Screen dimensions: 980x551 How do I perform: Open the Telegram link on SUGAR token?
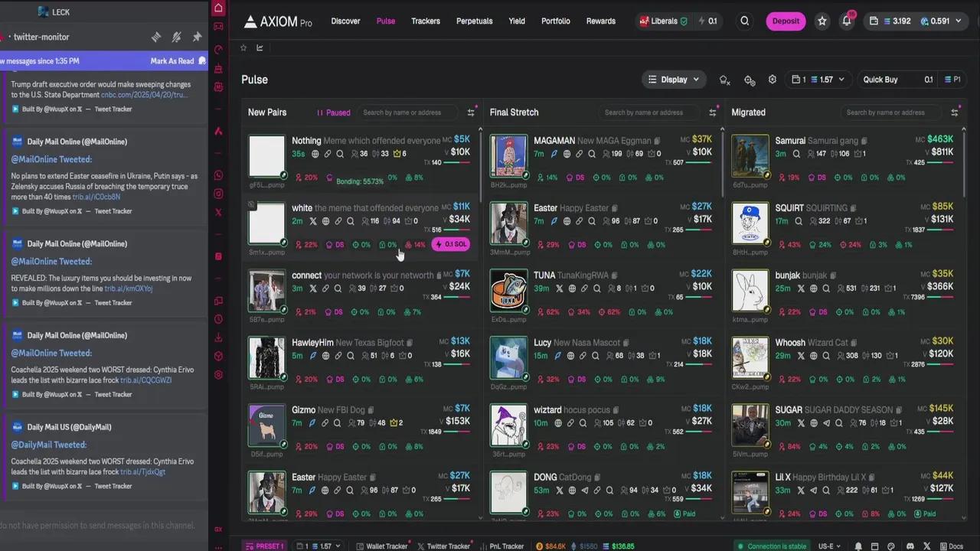pos(825,423)
